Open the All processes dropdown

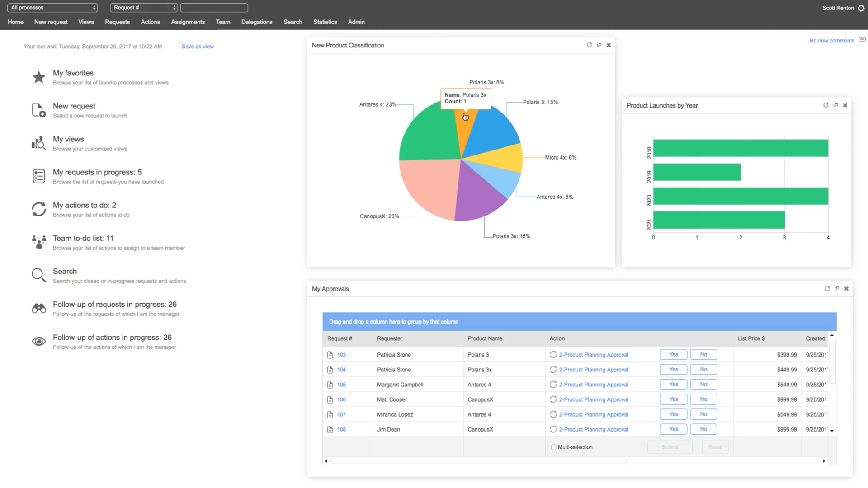pos(52,7)
